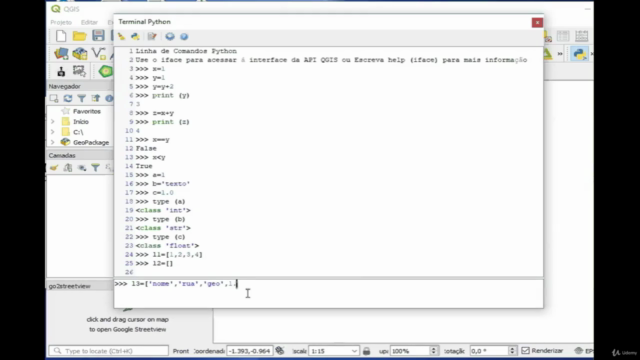The height and width of the screenshot is (360, 640).
Task: Select Favoritos in the browser tree
Action: pyautogui.click(x=87, y=111)
